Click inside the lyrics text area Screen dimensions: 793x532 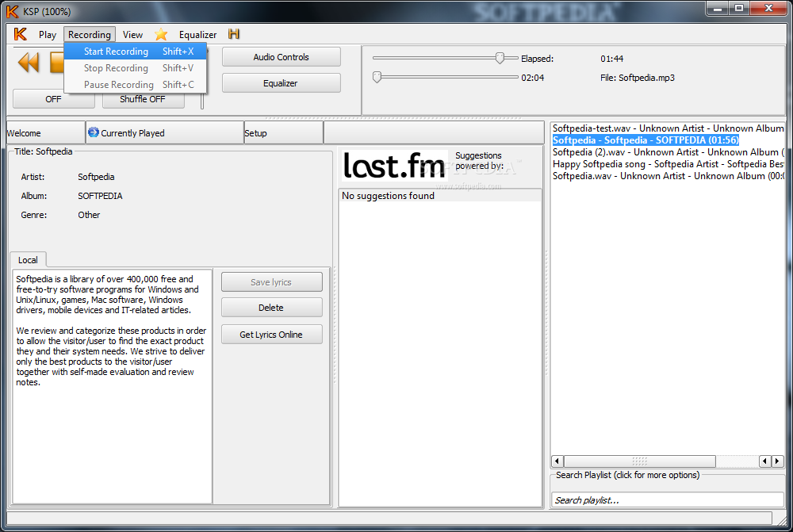tap(113, 386)
